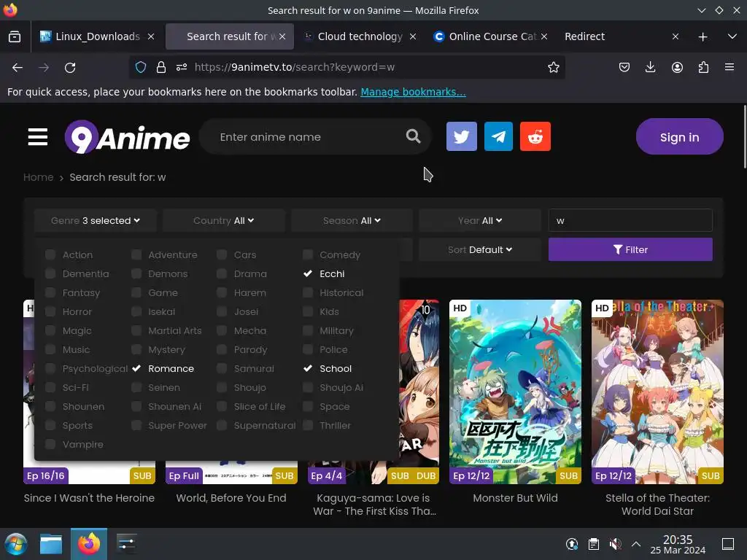Open the Monster But Wild title link

(x=515, y=498)
